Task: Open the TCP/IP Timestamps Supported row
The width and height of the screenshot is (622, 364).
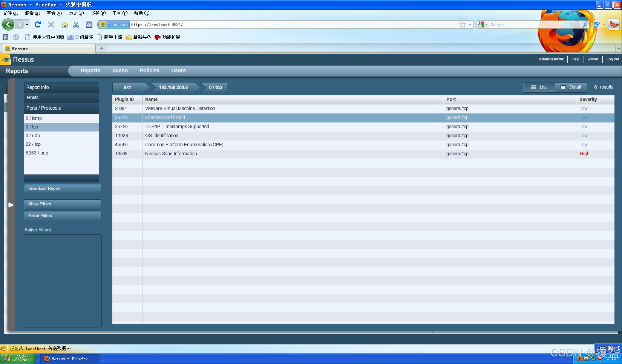Action: coord(363,127)
